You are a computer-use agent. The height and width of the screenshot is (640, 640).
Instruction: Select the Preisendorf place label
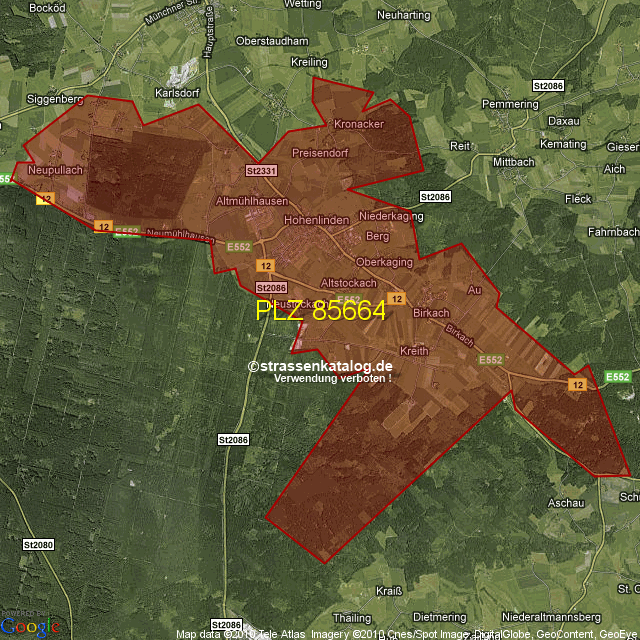320,153
